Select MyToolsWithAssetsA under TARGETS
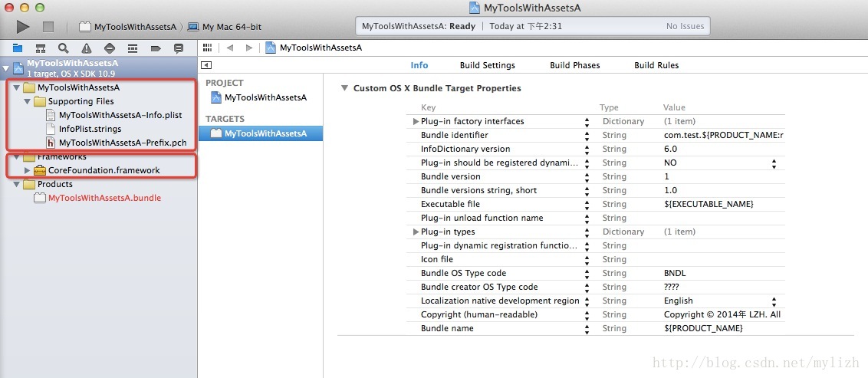 [x=258, y=133]
